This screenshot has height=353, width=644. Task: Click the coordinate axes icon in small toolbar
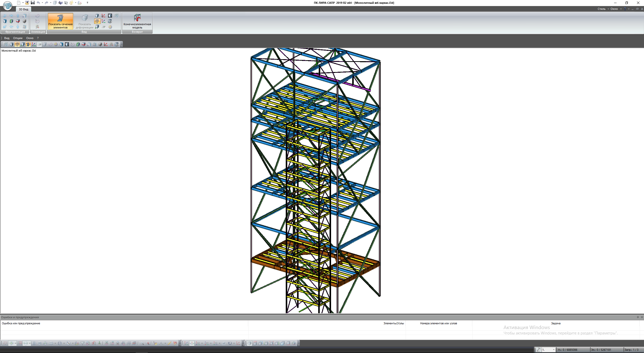pos(33,44)
